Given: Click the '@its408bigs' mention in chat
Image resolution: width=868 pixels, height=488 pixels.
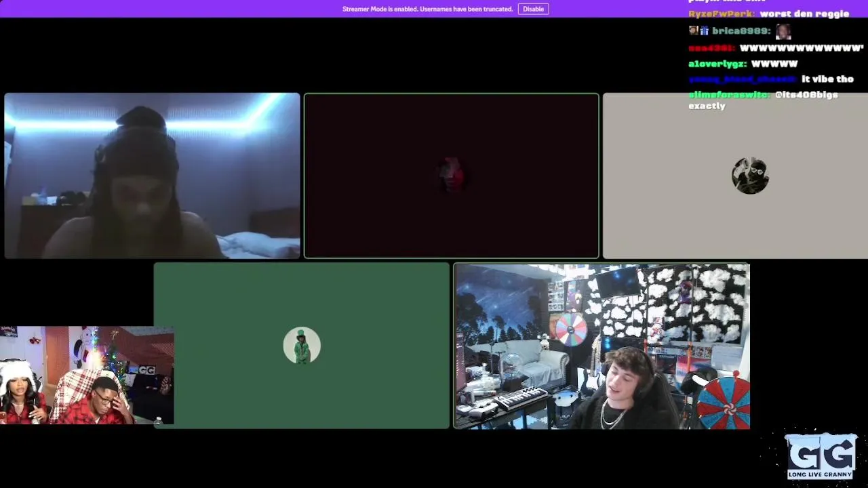Looking at the screenshot, I should [x=806, y=95].
